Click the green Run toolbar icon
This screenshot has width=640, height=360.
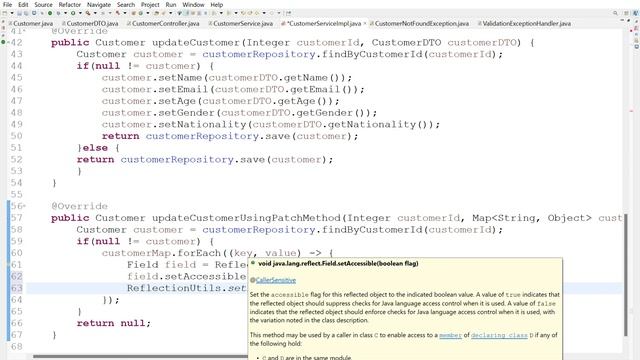73,13
